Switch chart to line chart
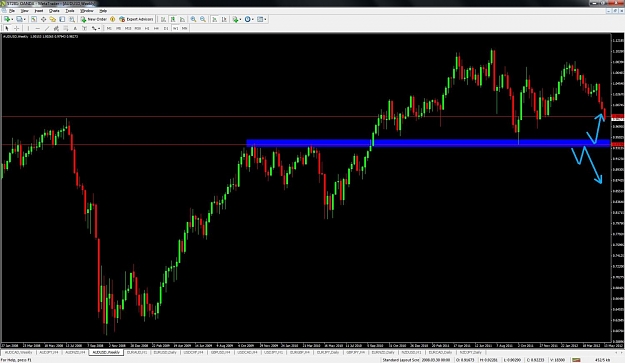The image size is (625, 363). (182, 19)
